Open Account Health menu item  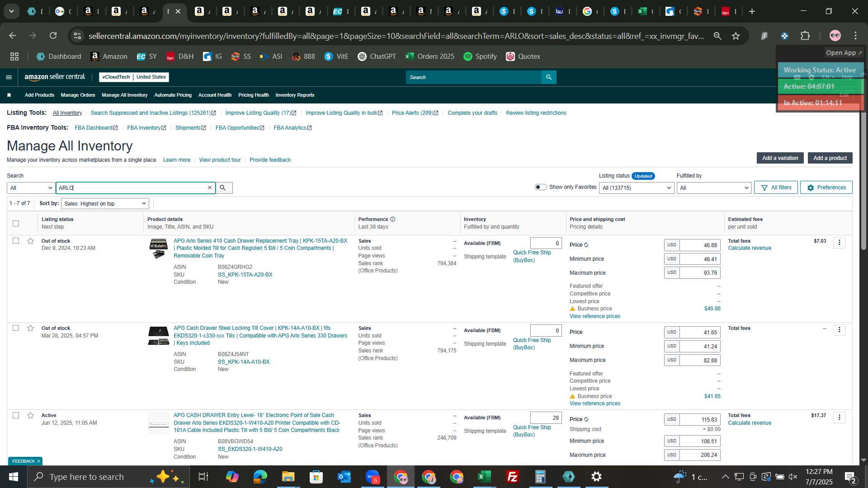[x=215, y=95]
